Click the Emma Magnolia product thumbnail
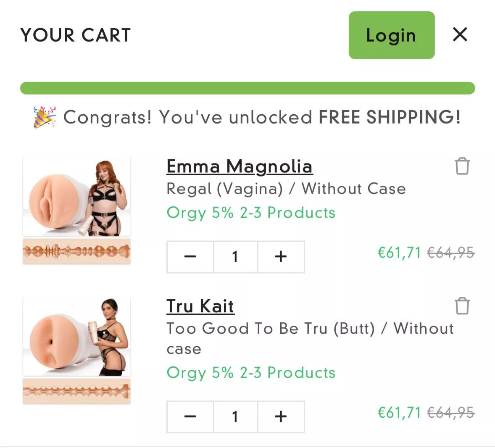 [76, 210]
